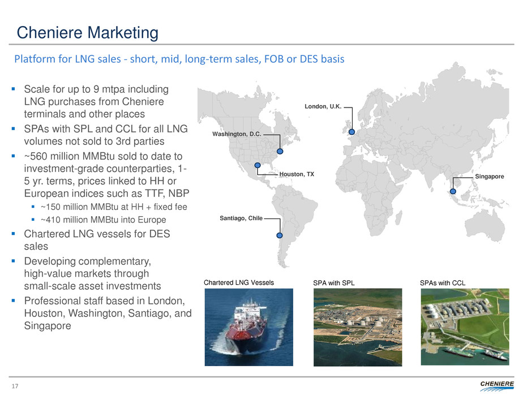The height and width of the screenshot is (399, 532).
Task: Click the 'Cheniere Marketing' slide title
Action: coord(88,33)
